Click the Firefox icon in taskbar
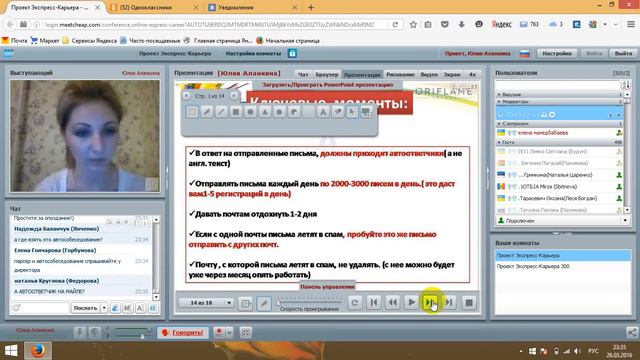This screenshot has height=360, width=640. click(38, 351)
